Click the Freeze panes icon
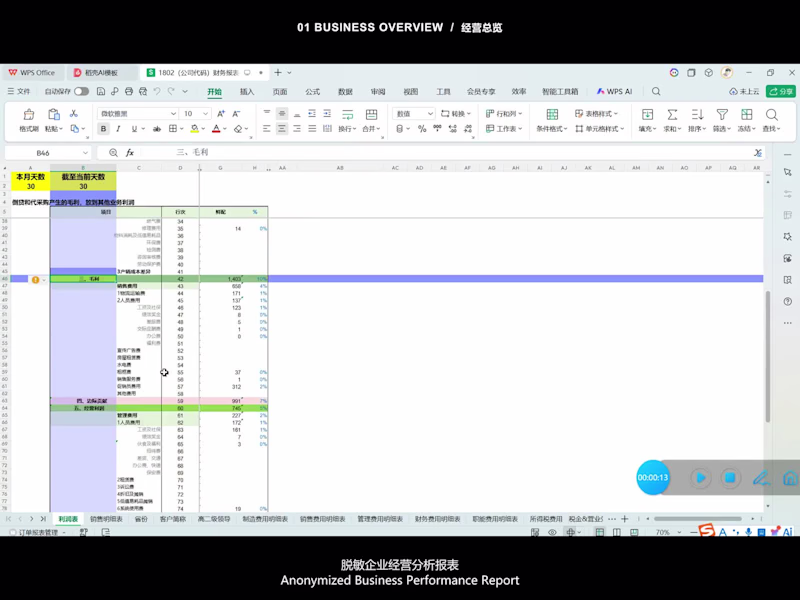800x600 pixels. pyautogui.click(x=746, y=114)
